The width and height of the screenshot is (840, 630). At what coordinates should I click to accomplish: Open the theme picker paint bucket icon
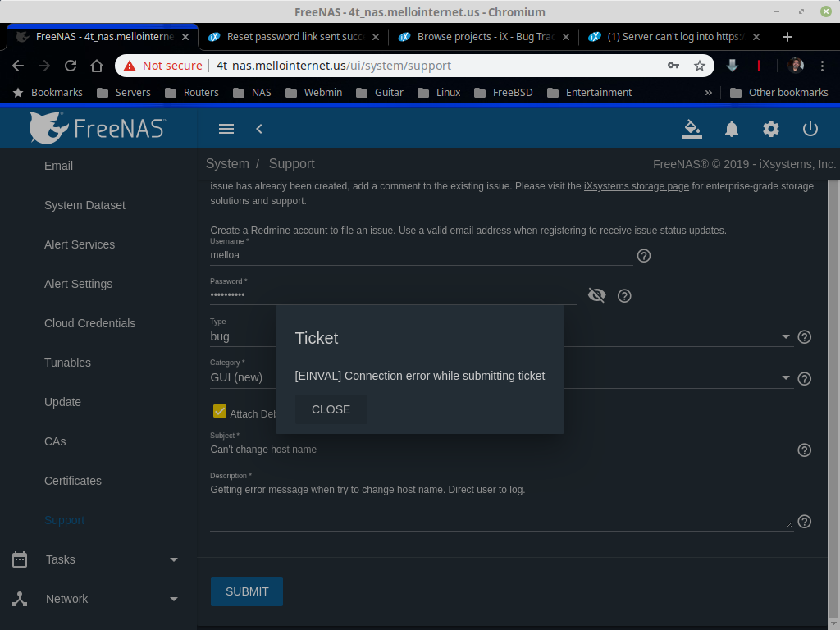[692, 129]
